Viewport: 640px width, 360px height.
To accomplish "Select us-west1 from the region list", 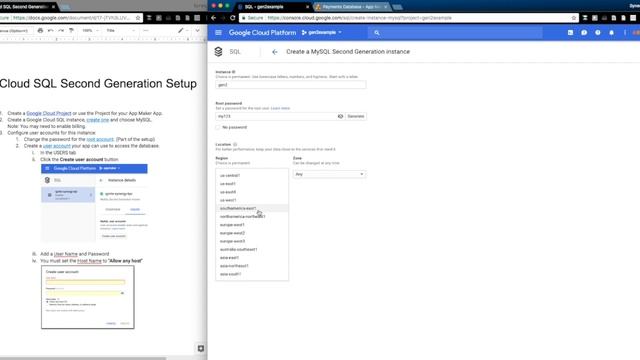I will click(x=252, y=200).
